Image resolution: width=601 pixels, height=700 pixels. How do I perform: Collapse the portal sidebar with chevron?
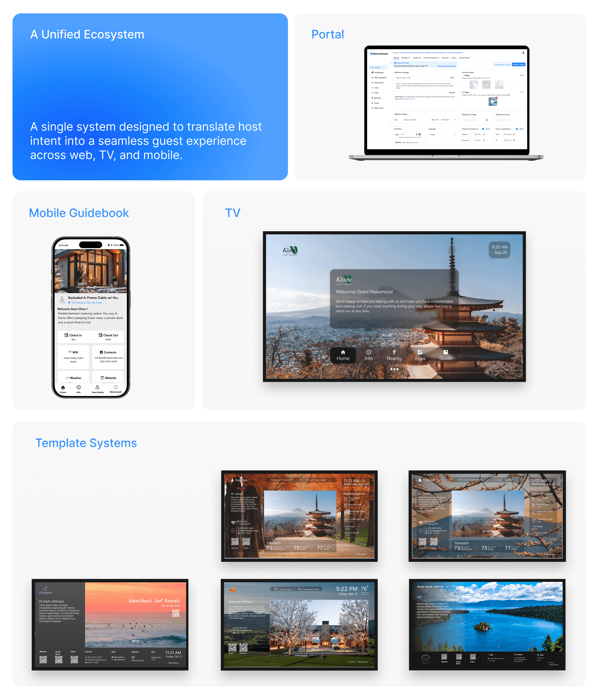click(391, 63)
